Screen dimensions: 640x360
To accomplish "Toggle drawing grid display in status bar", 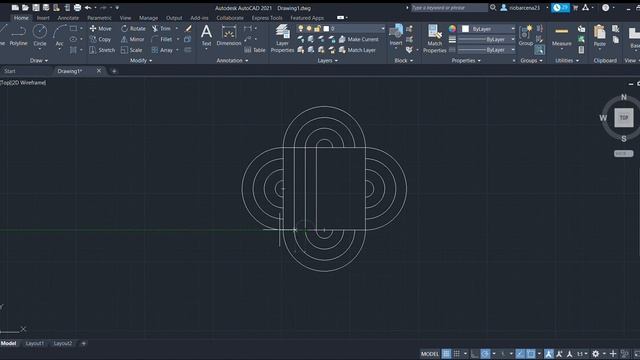I will click(447, 353).
